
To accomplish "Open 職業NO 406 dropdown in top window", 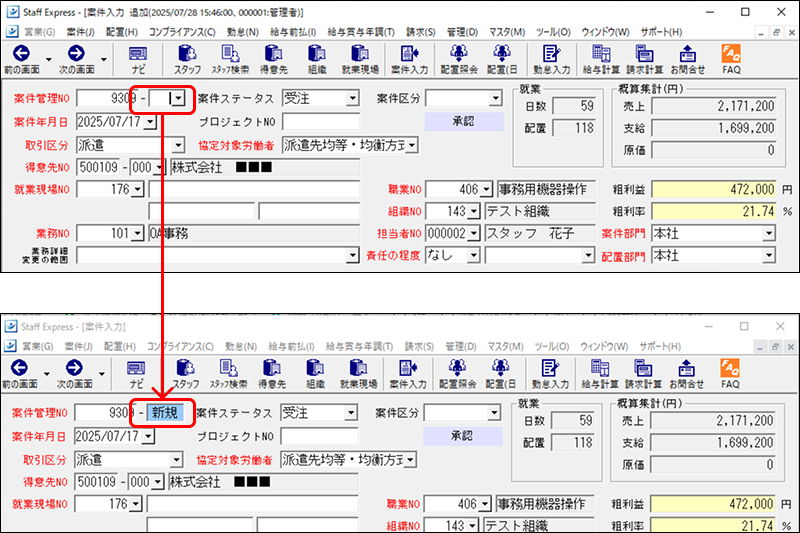I will pyautogui.click(x=487, y=190).
